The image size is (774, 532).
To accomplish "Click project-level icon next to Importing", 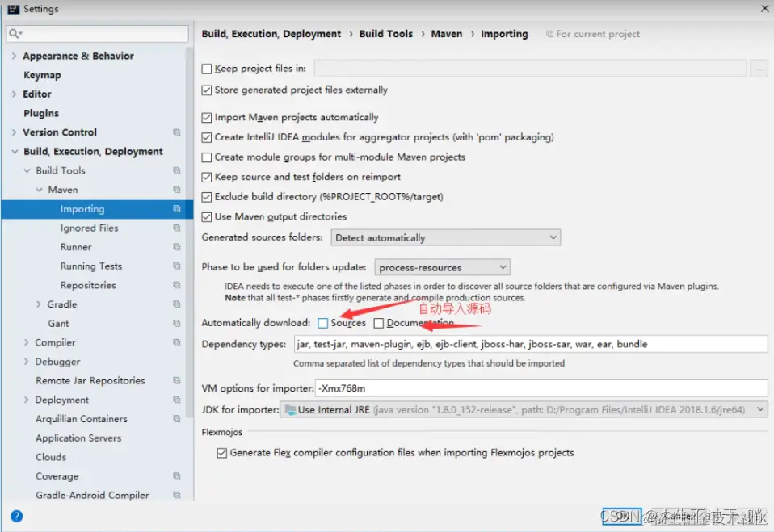I will 177,208.
